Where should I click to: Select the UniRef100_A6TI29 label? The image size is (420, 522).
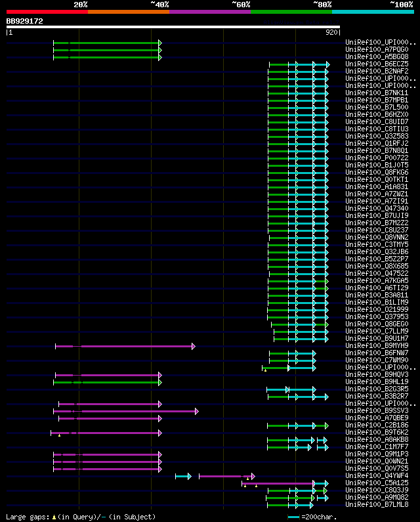click(377, 288)
